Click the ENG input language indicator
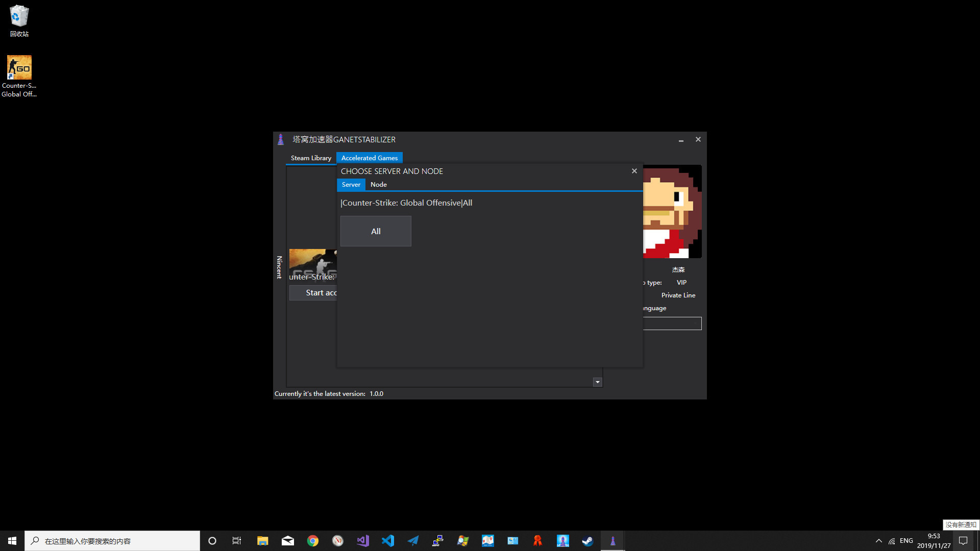 906,541
